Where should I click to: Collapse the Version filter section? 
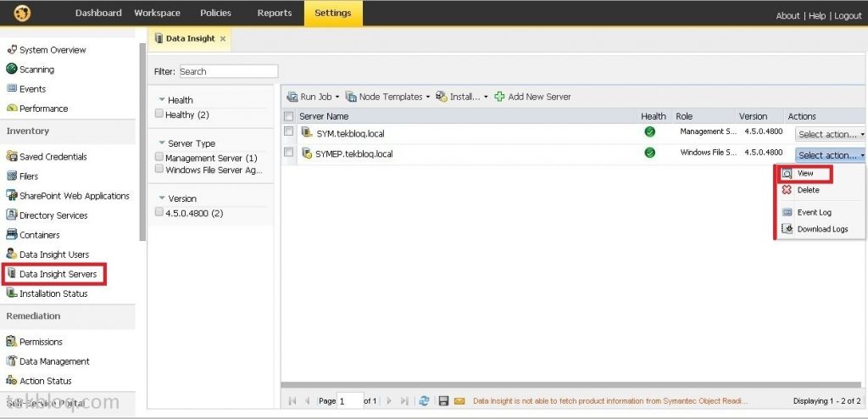[x=162, y=198]
